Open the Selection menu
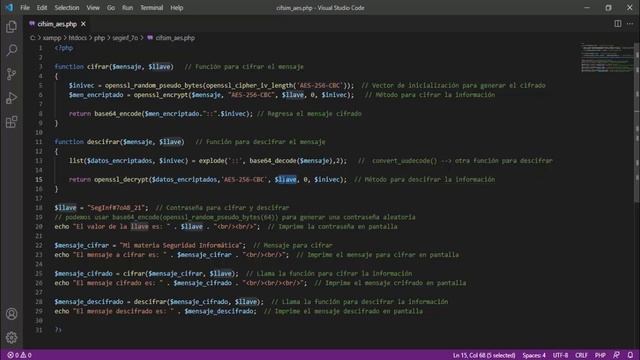Viewport: 640px width, 360px height. coord(67,8)
